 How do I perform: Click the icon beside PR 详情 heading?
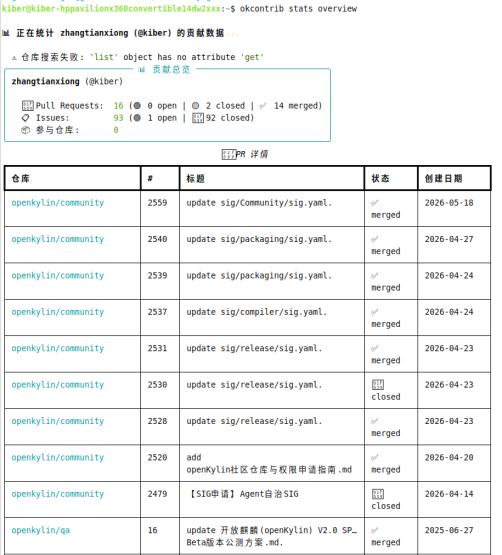(229, 154)
